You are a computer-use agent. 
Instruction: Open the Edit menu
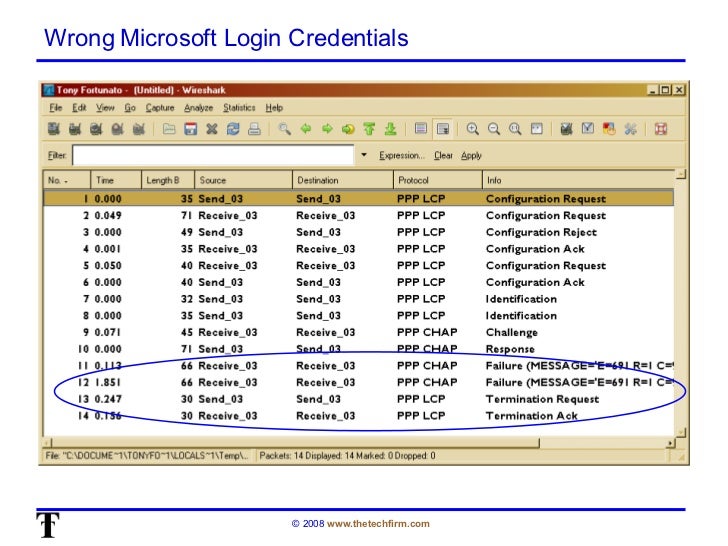[x=79, y=108]
